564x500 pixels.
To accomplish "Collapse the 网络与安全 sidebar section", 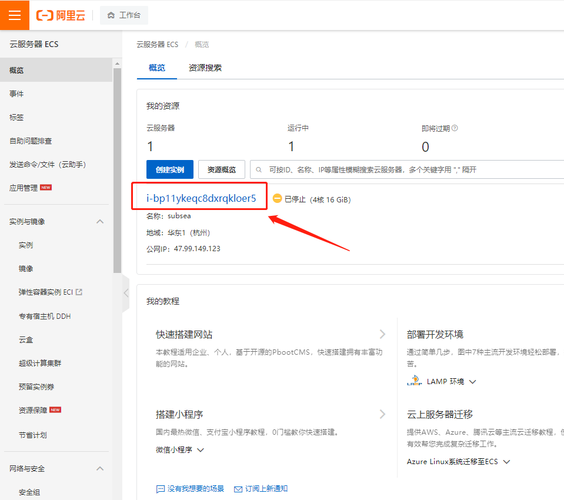I will click(100, 468).
